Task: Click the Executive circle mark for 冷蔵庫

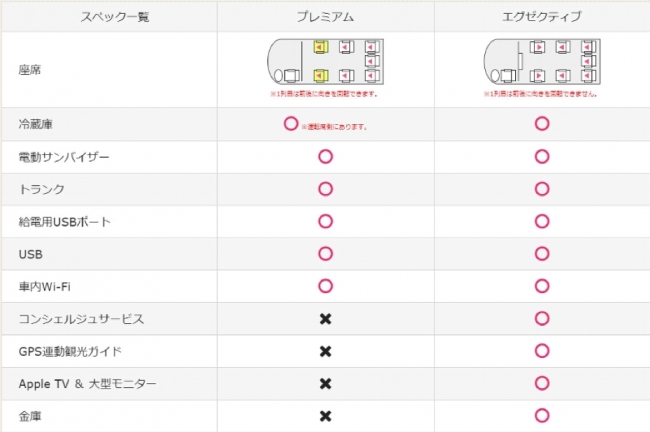Action: tap(541, 124)
